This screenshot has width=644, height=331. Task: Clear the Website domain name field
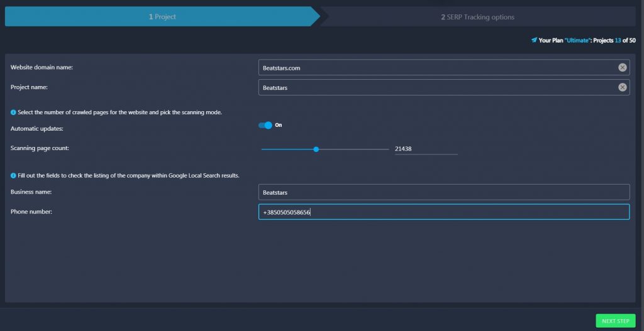click(x=622, y=68)
